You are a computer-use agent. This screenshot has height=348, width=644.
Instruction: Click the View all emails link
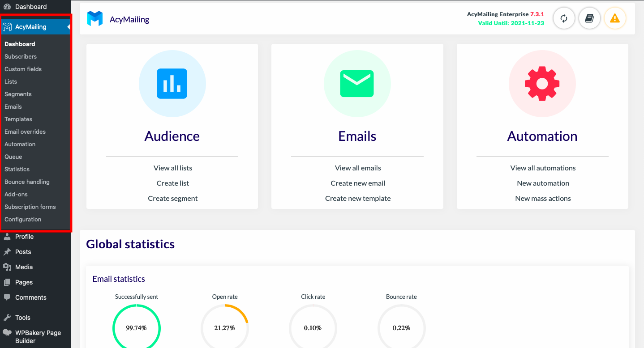(x=358, y=168)
